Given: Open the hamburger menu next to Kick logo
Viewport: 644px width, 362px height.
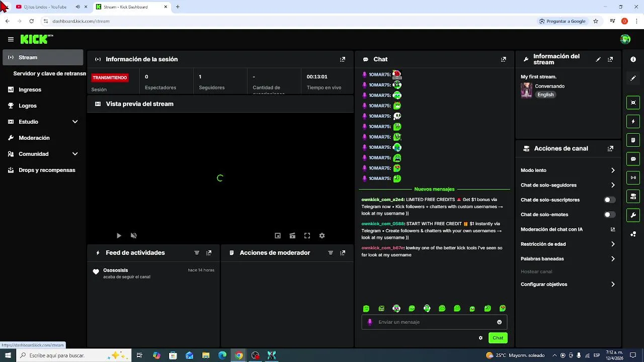Looking at the screenshot, I should coord(11,39).
